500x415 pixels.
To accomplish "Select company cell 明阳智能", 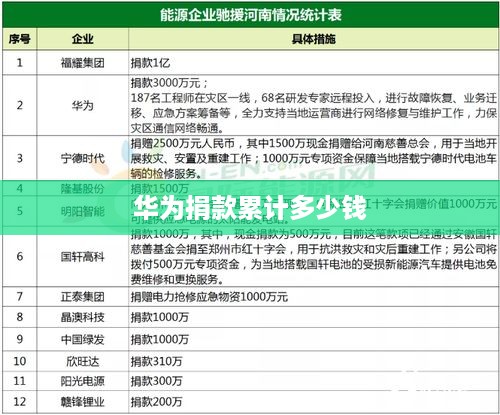I will tap(82, 211).
